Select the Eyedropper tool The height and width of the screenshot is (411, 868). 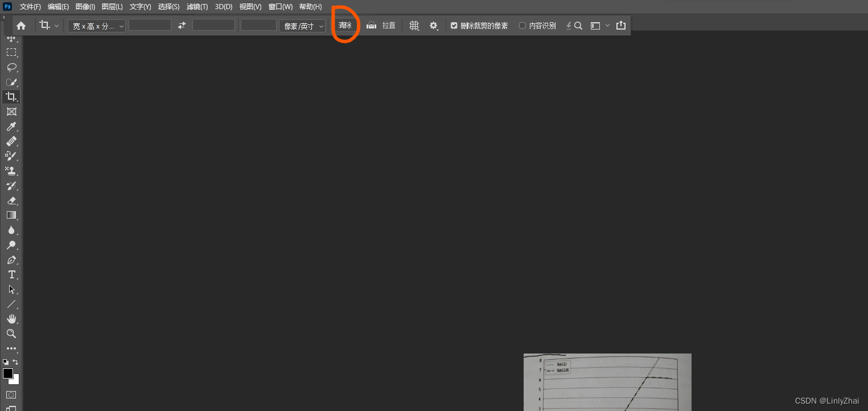pos(11,126)
